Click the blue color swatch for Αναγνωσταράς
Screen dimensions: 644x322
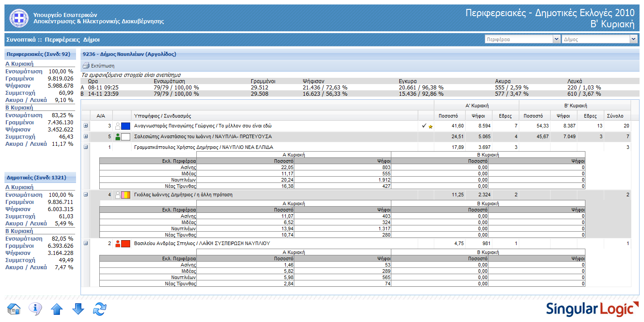pyautogui.click(x=126, y=127)
